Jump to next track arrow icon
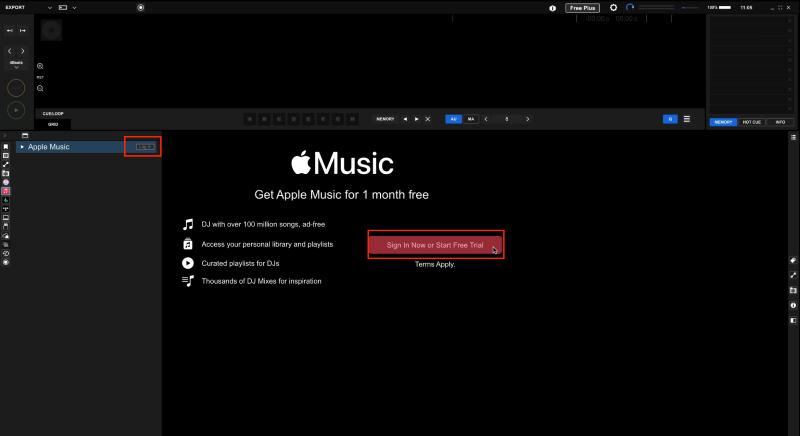The height and width of the screenshot is (436, 800). pos(22,31)
